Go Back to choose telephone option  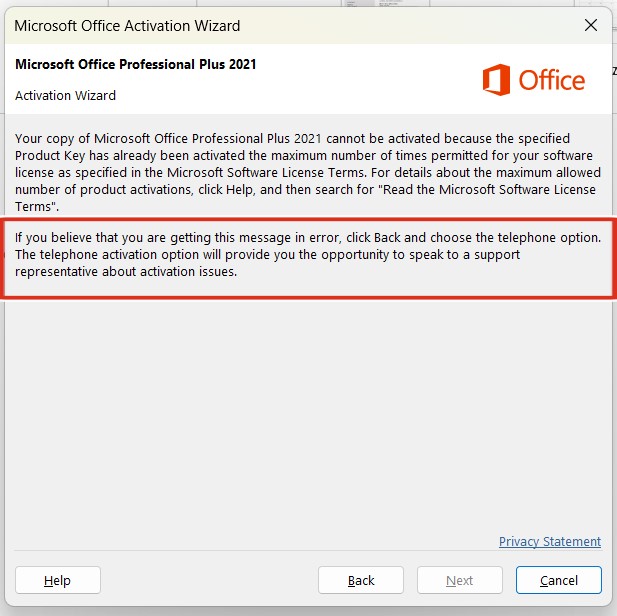coord(361,580)
